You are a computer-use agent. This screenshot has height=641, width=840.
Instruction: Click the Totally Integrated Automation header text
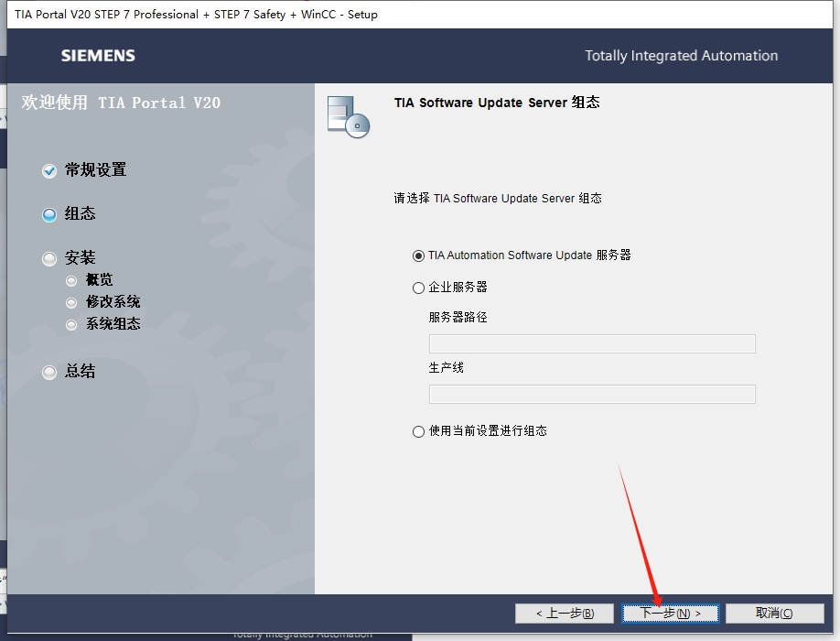[681, 56]
